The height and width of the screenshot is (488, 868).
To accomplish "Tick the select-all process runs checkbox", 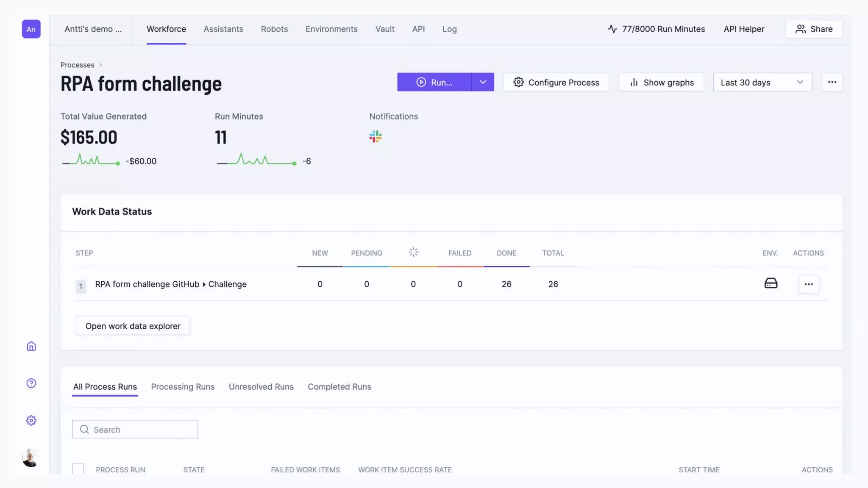I will click(x=78, y=469).
